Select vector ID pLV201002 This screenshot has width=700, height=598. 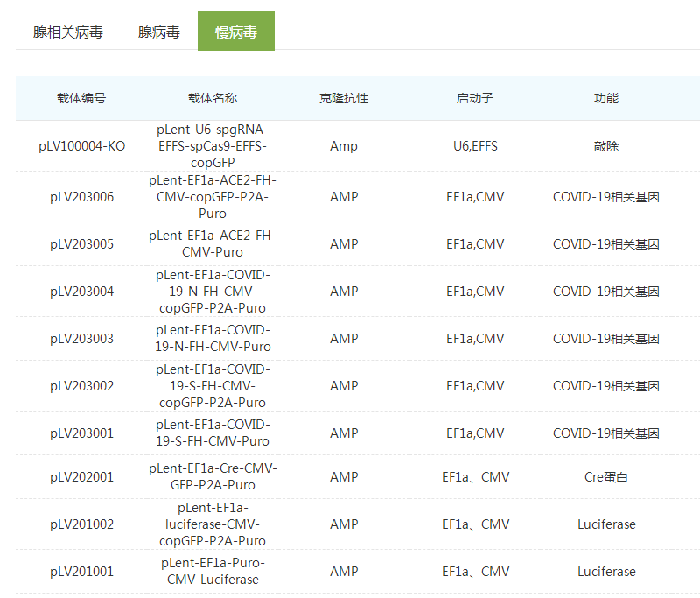[x=81, y=524]
